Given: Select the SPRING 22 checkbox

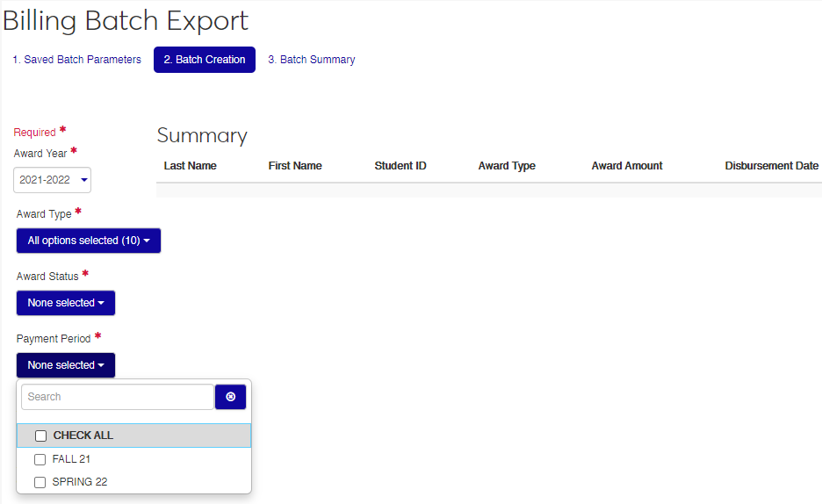Looking at the screenshot, I should pos(40,482).
